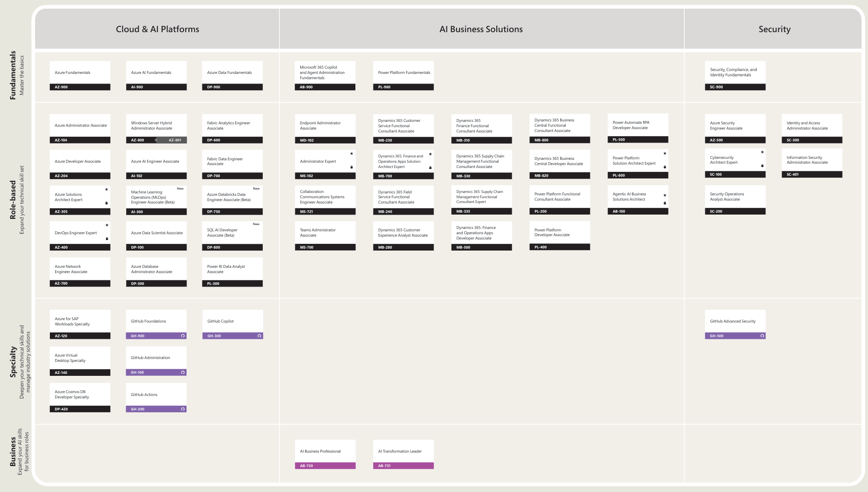
Task: Click the GitHub logo on the GH-200 bar
Action: pos(183,409)
